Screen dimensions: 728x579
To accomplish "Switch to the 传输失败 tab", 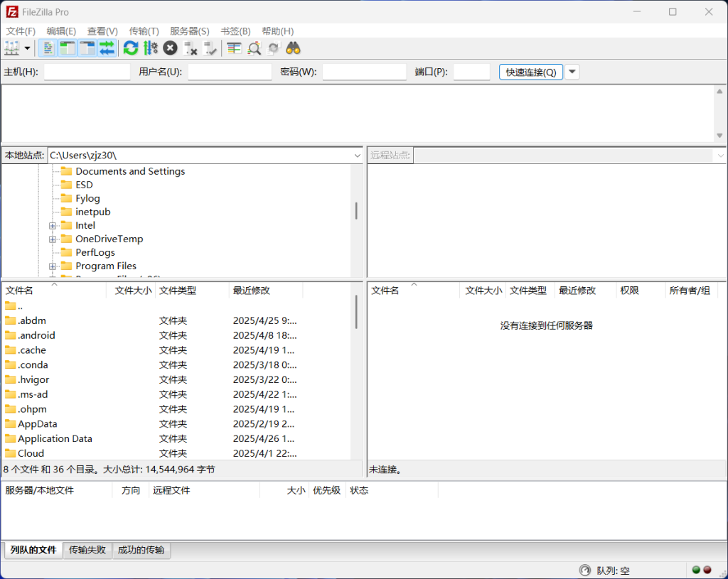I will [87, 550].
